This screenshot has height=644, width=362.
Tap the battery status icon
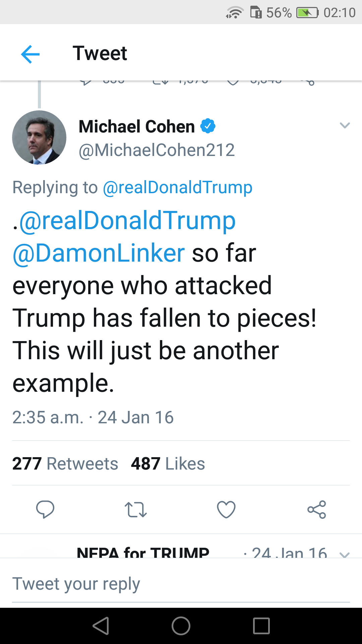pos(307,13)
